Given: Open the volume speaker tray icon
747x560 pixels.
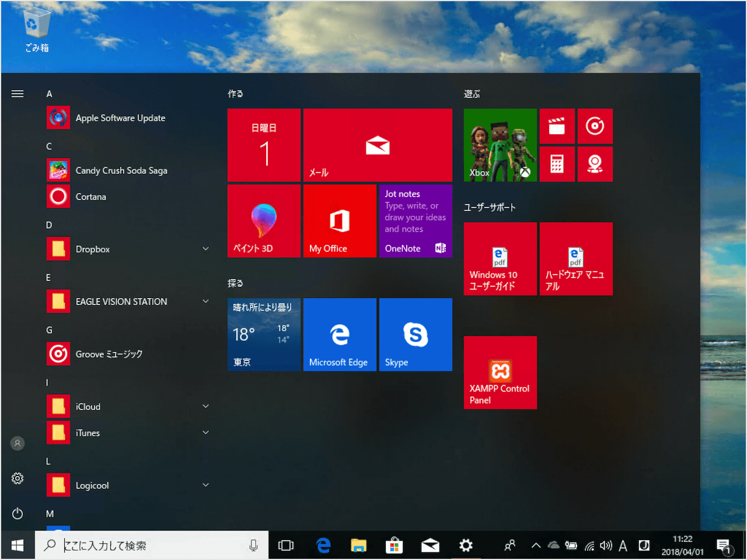Looking at the screenshot, I should click(x=606, y=545).
